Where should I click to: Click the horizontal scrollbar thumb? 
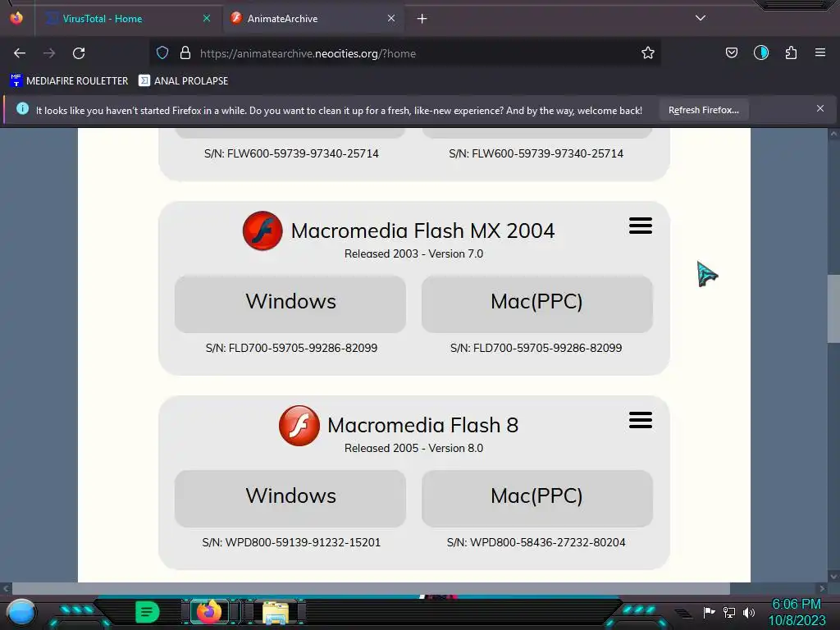[372, 588]
